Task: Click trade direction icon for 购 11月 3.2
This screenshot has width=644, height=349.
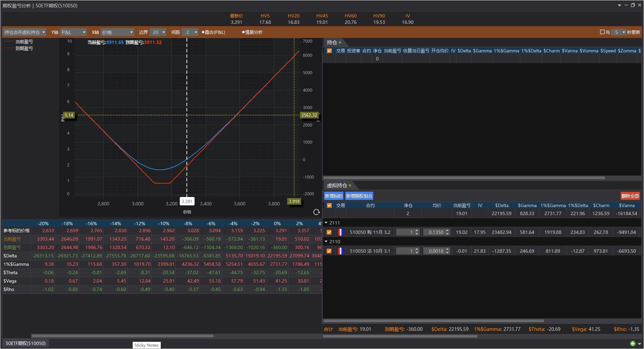Action: pyautogui.click(x=340, y=232)
